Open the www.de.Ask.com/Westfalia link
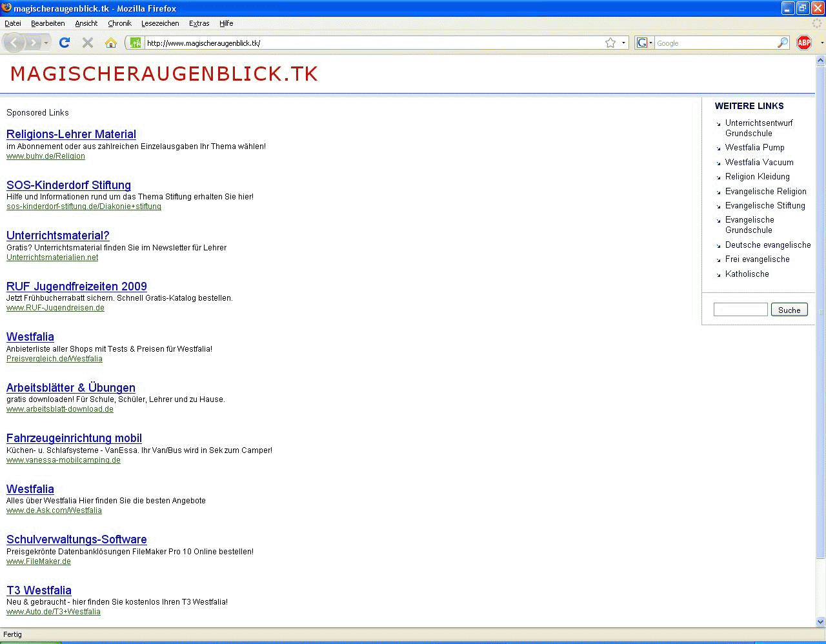Screen dimensions: 826x644 point(54,510)
